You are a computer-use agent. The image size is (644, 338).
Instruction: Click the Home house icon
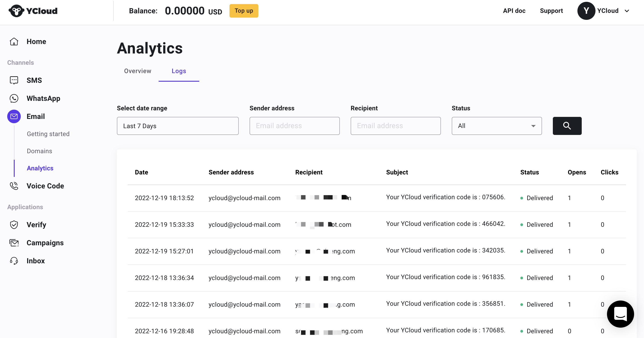pyautogui.click(x=14, y=42)
